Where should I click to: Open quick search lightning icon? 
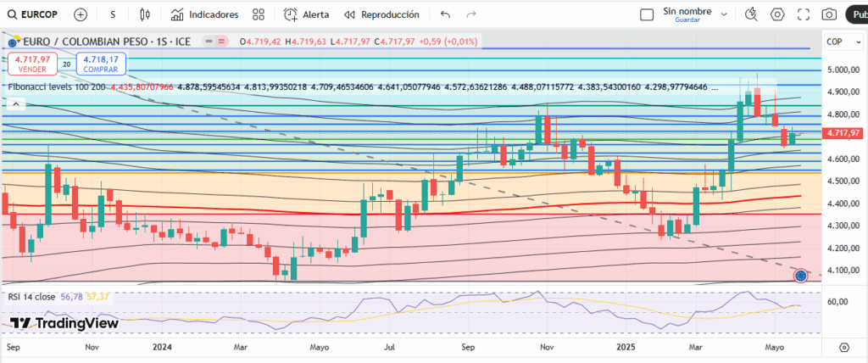(x=751, y=14)
